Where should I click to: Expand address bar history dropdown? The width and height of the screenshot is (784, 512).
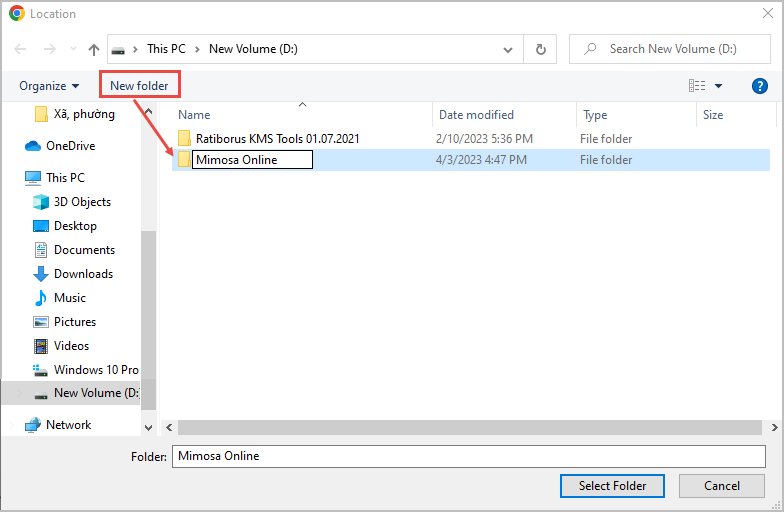pos(508,50)
